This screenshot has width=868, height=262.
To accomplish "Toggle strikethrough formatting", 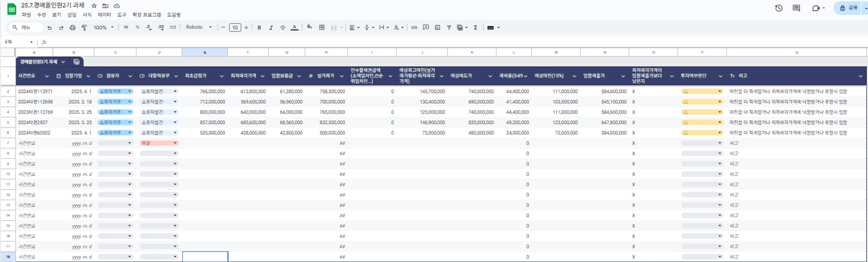I will tap(283, 28).
